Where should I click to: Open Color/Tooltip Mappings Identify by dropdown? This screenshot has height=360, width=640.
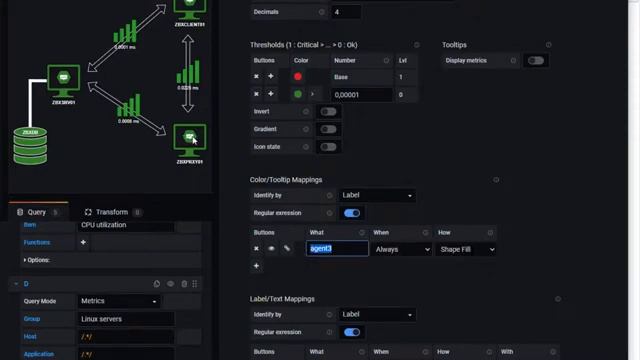coord(377,196)
